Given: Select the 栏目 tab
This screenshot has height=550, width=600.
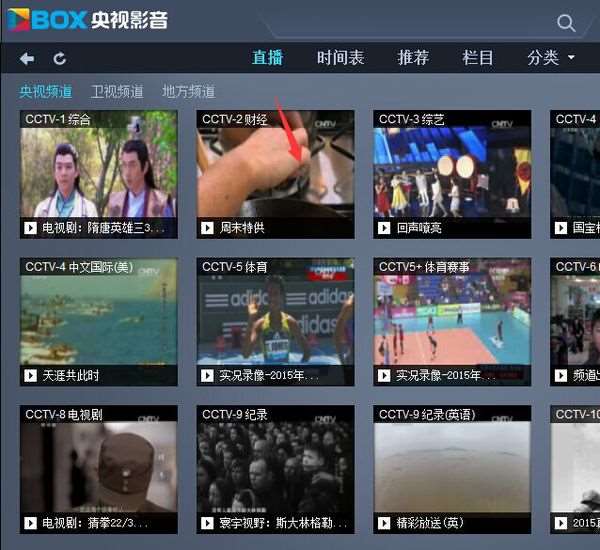Looking at the screenshot, I should [478, 58].
